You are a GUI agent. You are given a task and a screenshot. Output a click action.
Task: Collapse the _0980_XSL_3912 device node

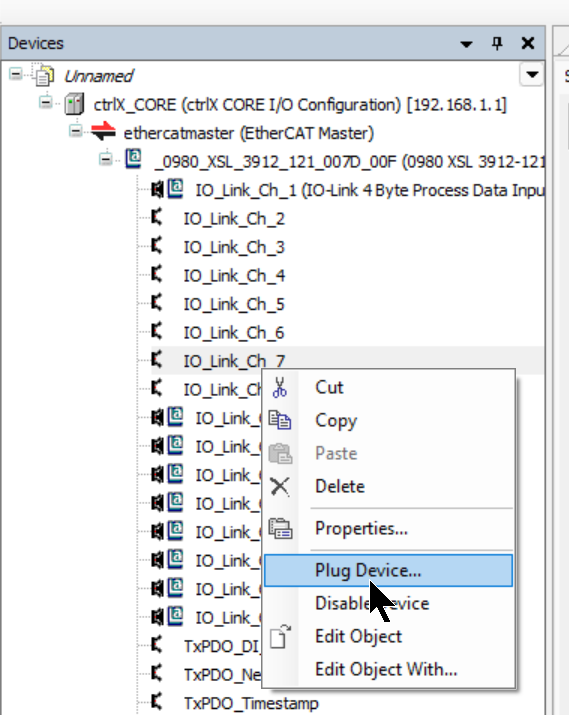(x=105, y=159)
